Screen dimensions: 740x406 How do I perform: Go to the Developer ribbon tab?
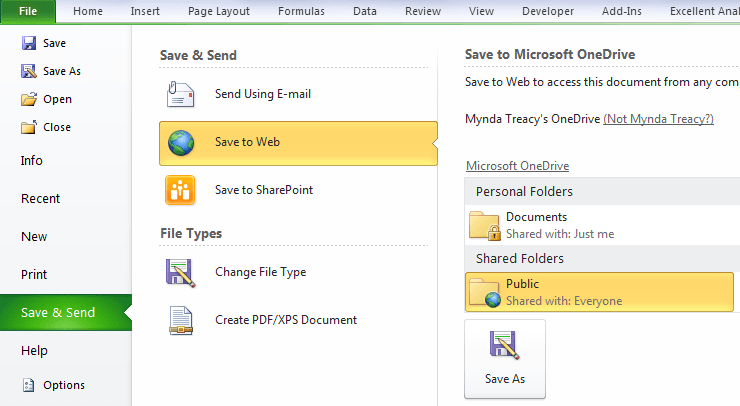(x=548, y=11)
